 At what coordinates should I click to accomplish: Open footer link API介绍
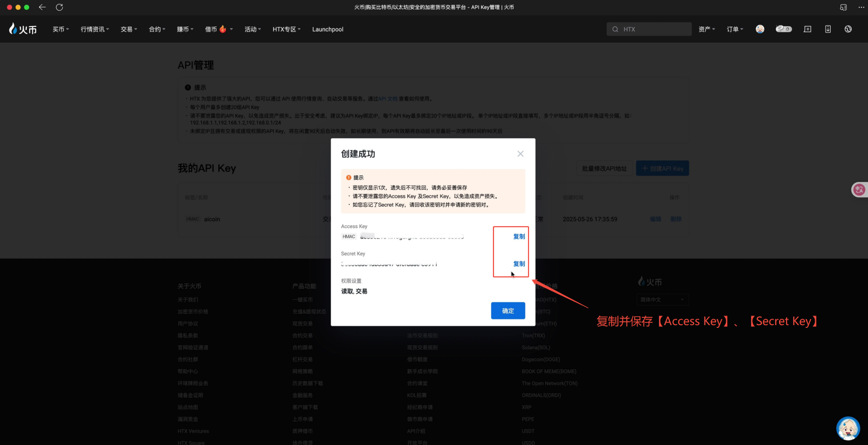[x=416, y=431]
